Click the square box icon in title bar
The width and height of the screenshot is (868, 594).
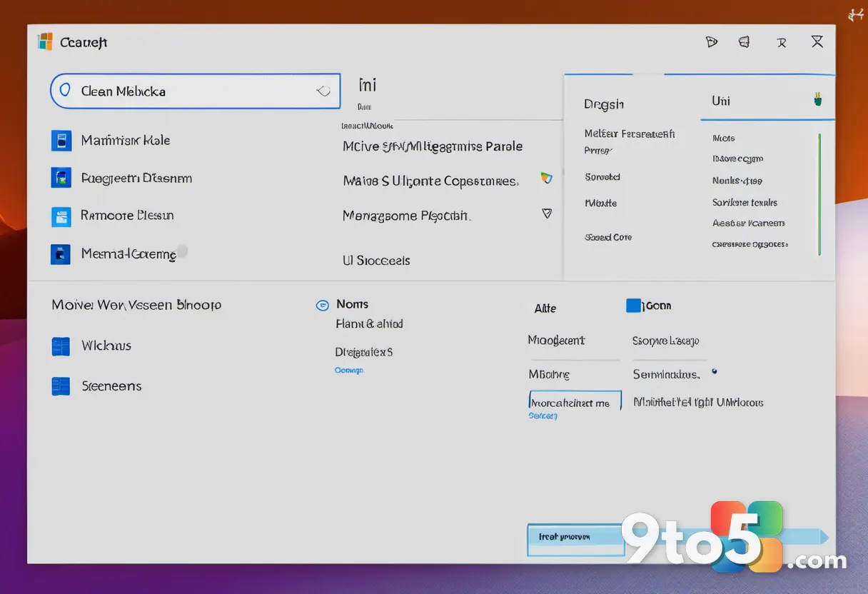pyautogui.click(x=745, y=42)
